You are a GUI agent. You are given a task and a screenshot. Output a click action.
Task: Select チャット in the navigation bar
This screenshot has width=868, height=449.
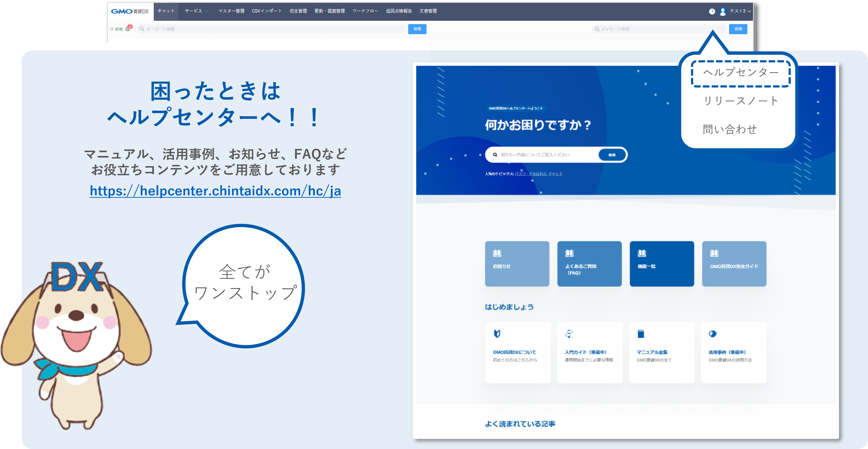[x=166, y=11]
